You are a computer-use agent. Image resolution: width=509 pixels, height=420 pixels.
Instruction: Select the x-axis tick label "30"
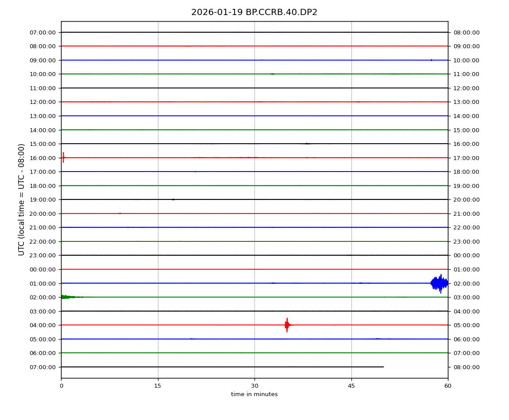(x=254, y=386)
